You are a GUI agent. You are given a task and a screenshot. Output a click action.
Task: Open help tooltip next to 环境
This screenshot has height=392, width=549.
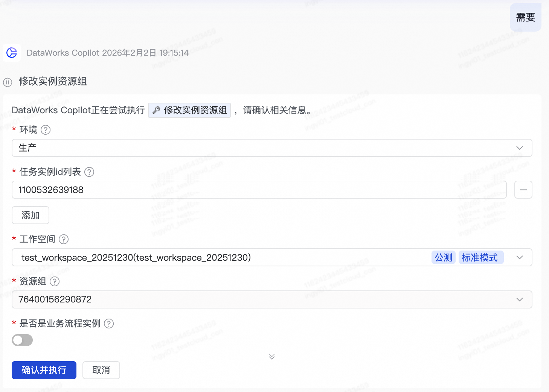click(x=46, y=130)
